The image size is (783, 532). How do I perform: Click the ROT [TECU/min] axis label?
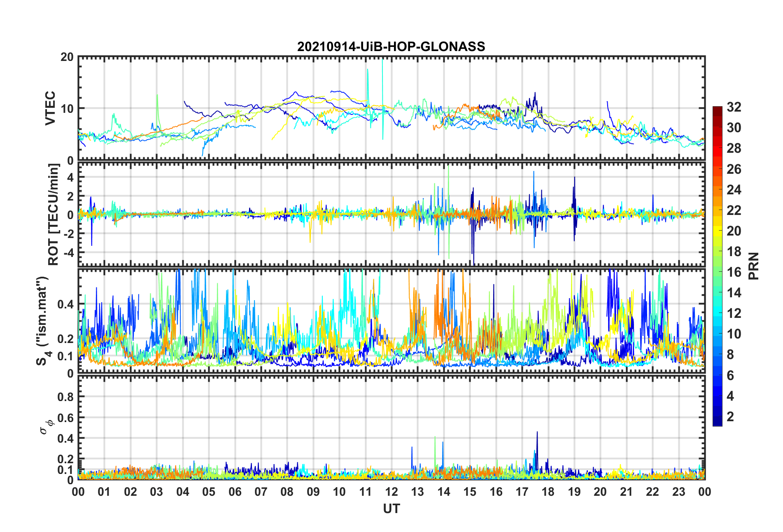click(x=54, y=215)
